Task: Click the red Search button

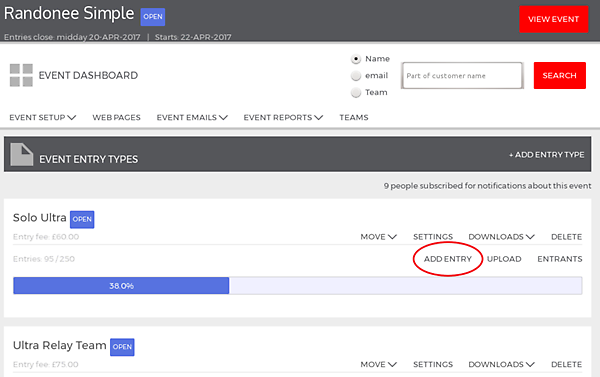Action: point(559,75)
